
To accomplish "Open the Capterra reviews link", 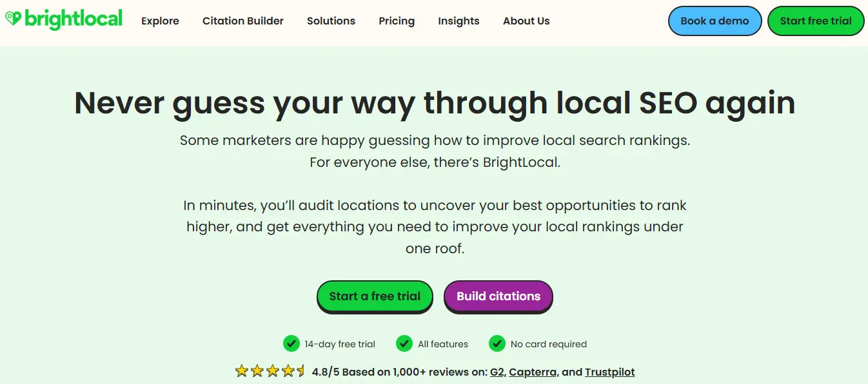I will click(x=532, y=372).
